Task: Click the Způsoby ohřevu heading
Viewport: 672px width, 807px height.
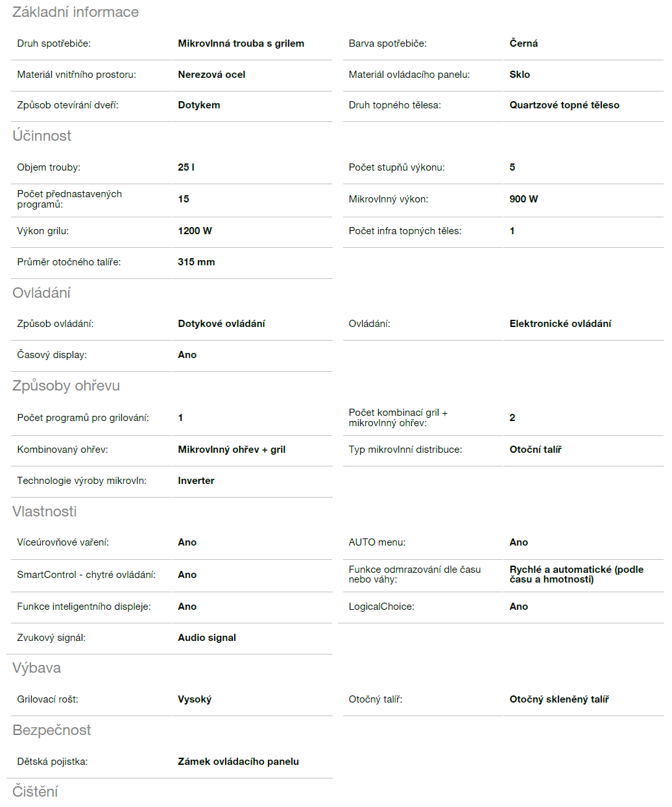Action: point(66,386)
